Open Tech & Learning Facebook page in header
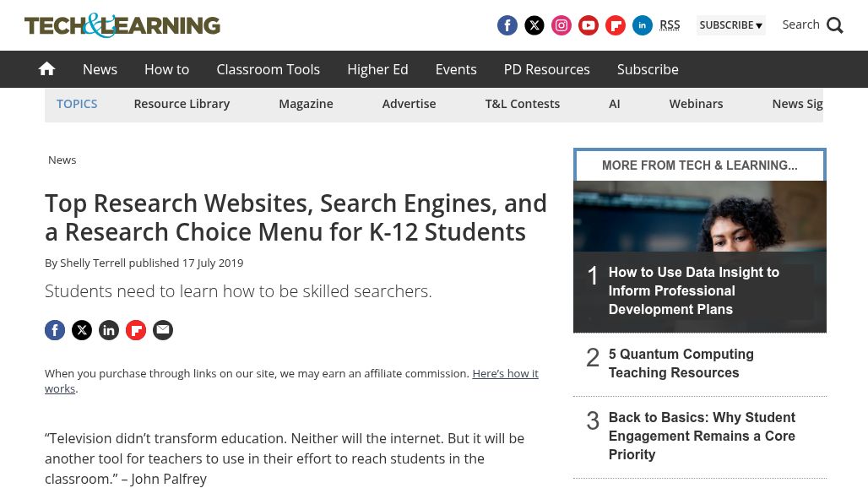Screen dimensions: 868x488 point(507,25)
